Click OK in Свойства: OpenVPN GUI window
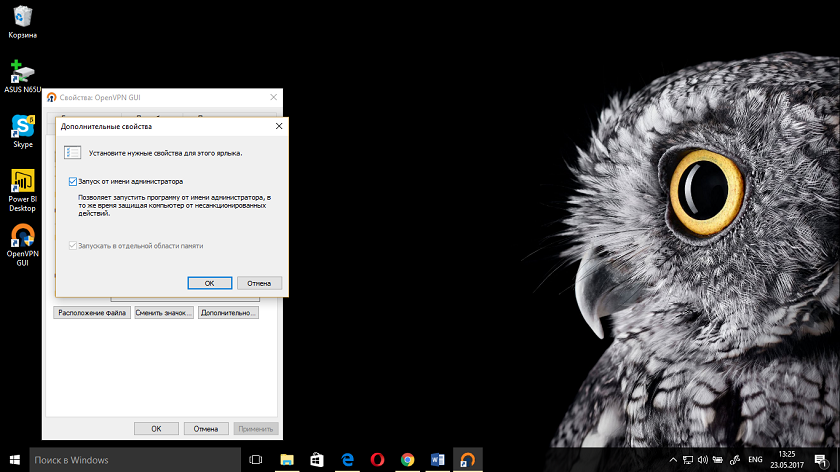Viewport: 840px width, 472px height. [x=156, y=429]
